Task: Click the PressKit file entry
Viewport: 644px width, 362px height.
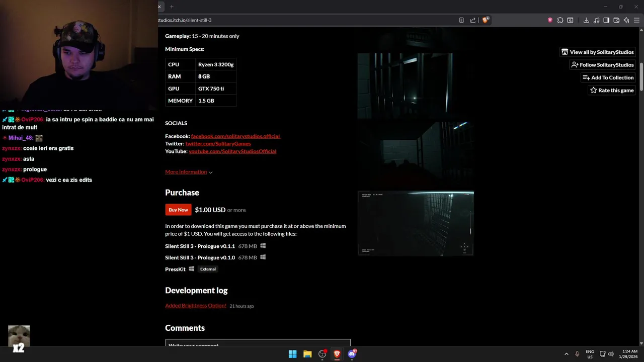Action: pyautogui.click(x=175, y=269)
